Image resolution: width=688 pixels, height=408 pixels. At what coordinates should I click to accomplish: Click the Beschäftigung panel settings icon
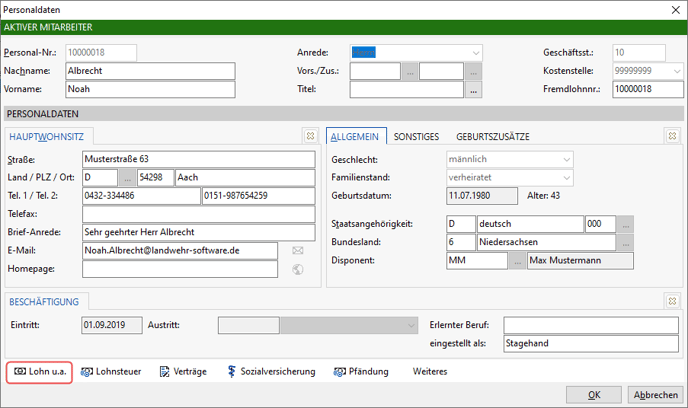[x=672, y=301]
